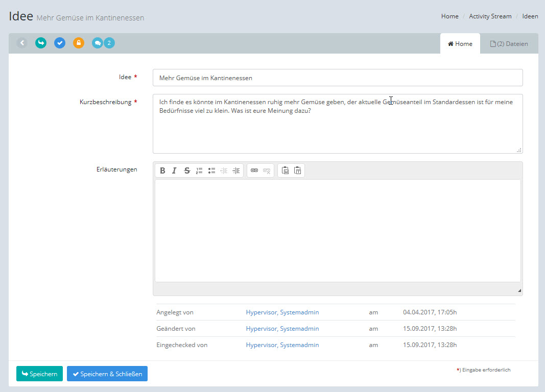Click the Speichern & Schließen button
Viewport: 545px width, 392px height.
coord(107,374)
